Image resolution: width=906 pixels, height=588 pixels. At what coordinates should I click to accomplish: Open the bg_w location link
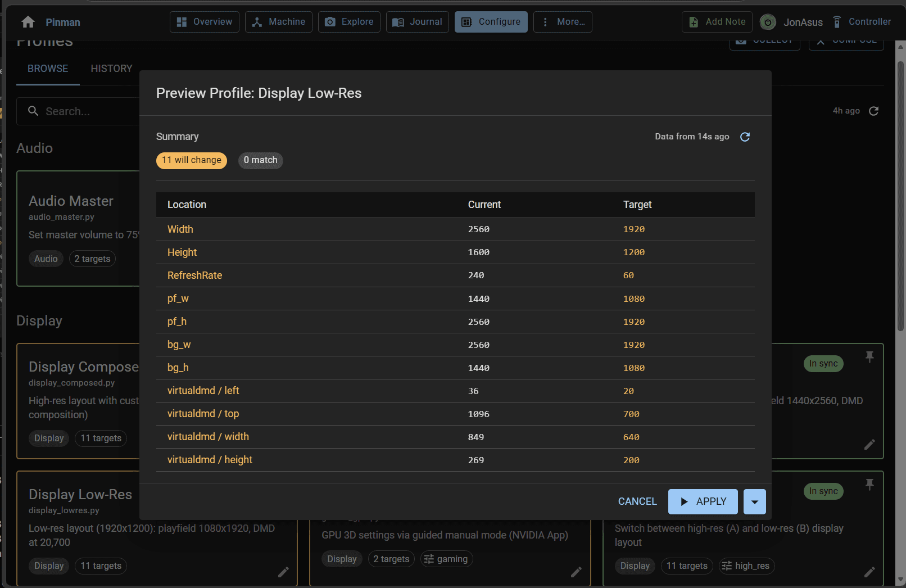click(x=179, y=345)
